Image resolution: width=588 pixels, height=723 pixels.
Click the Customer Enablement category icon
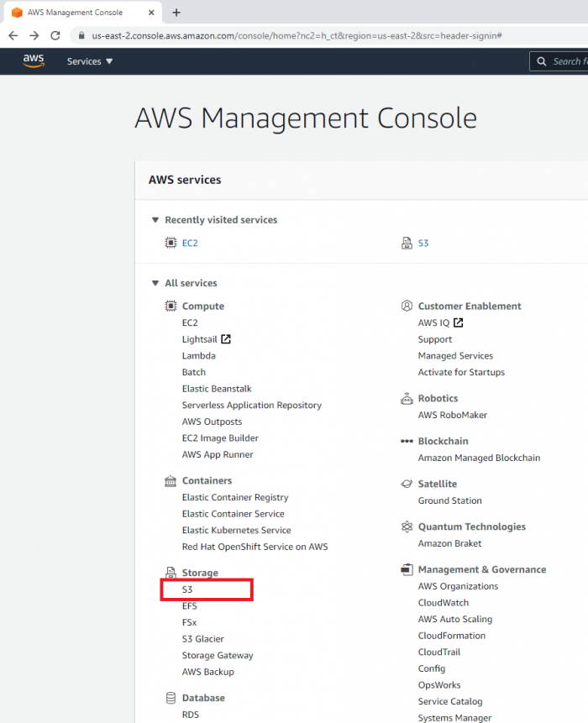(x=407, y=306)
